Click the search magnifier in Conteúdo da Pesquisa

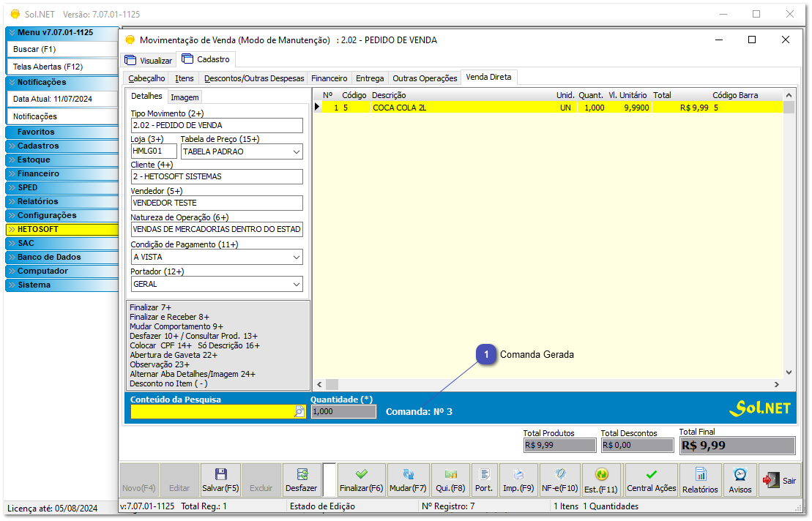tap(299, 412)
